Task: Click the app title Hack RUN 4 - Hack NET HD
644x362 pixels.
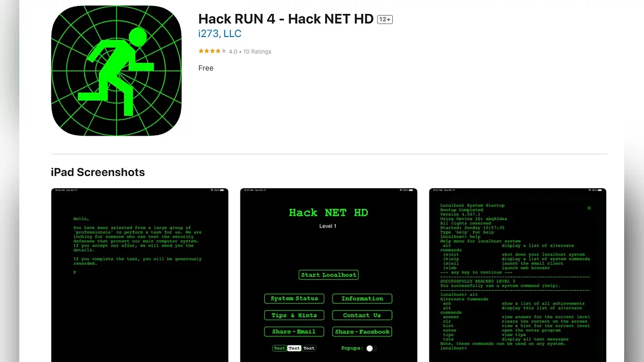Action: (286, 18)
